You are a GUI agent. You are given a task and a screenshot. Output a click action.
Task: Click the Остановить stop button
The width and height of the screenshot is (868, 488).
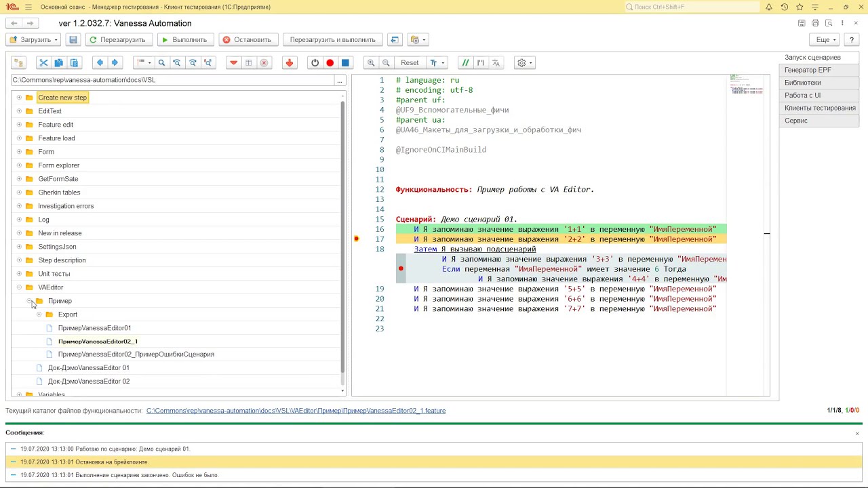click(248, 40)
